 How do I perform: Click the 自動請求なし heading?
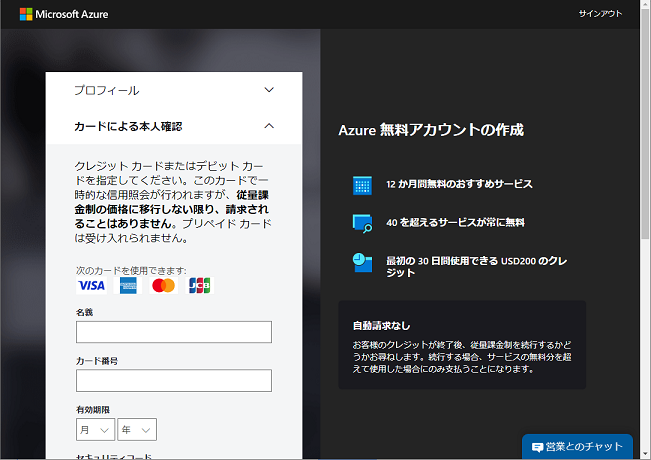(381, 325)
